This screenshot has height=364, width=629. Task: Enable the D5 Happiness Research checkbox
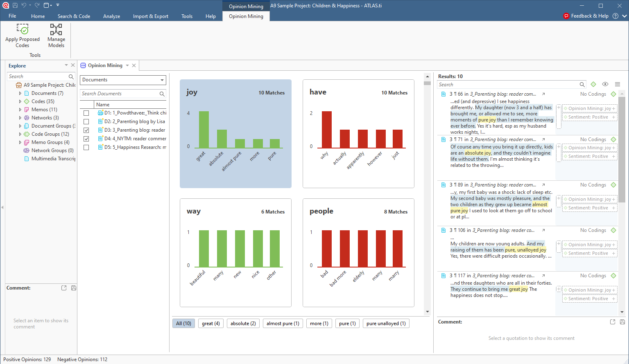click(86, 147)
